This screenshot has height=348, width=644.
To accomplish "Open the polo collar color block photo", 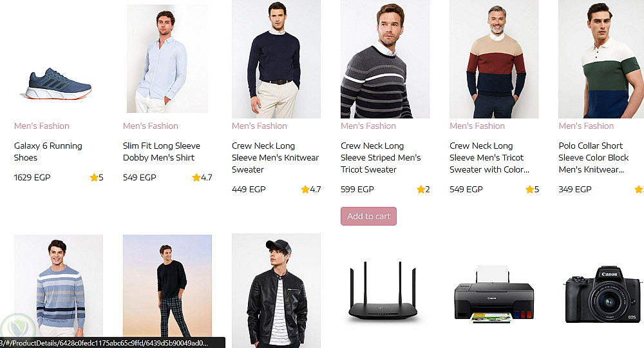I will [600, 59].
